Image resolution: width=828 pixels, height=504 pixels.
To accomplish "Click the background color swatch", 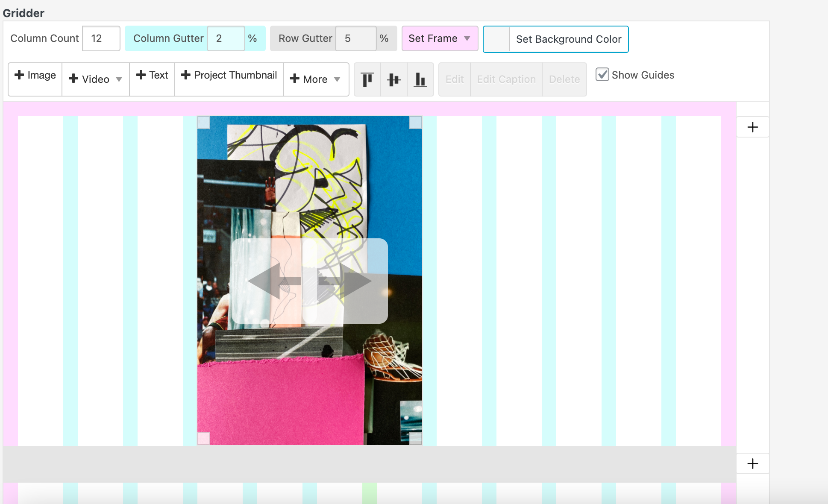I will coord(496,39).
